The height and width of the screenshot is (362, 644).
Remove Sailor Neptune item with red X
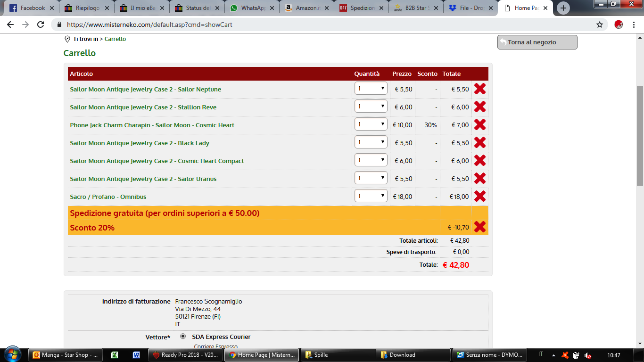point(479,89)
